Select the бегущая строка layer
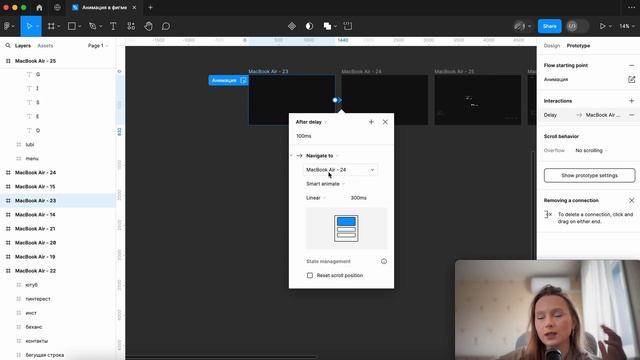 pos(58,355)
